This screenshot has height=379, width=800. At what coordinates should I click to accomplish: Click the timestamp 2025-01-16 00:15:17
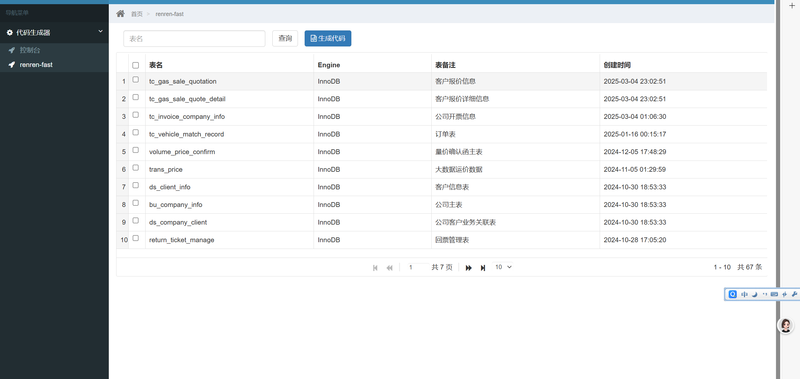(x=635, y=134)
